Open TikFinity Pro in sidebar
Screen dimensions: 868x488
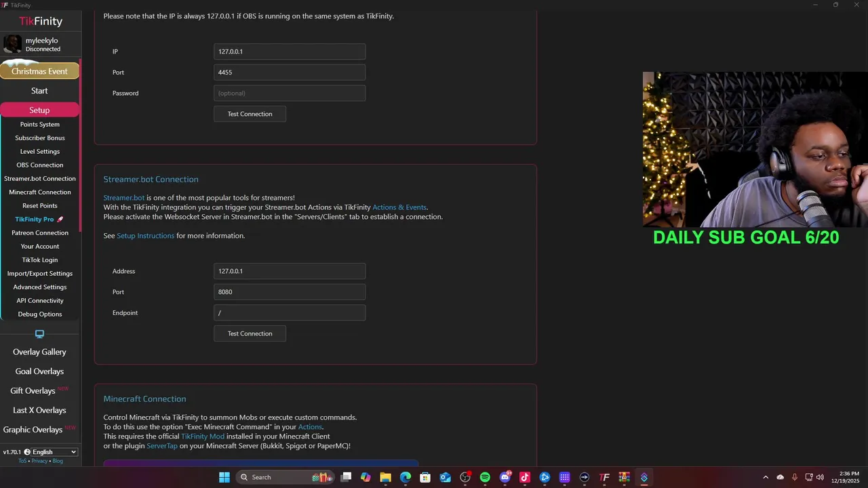pos(40,220)
